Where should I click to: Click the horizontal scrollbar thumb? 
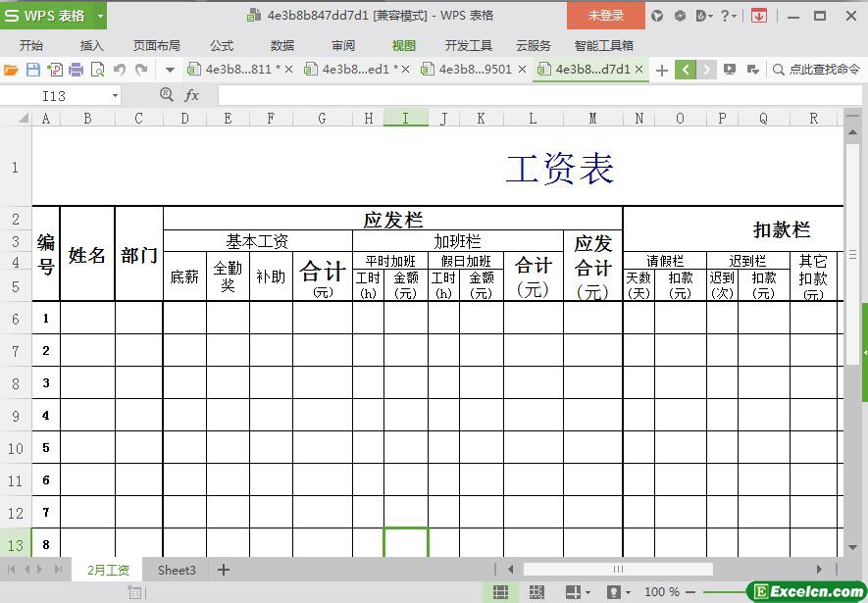click(618, 570)
